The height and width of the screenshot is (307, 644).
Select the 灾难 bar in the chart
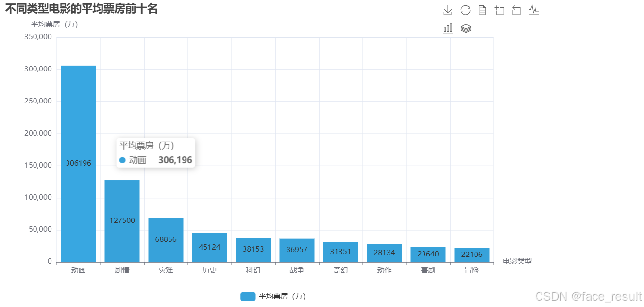pyautogui.click(x=166, y=240)
